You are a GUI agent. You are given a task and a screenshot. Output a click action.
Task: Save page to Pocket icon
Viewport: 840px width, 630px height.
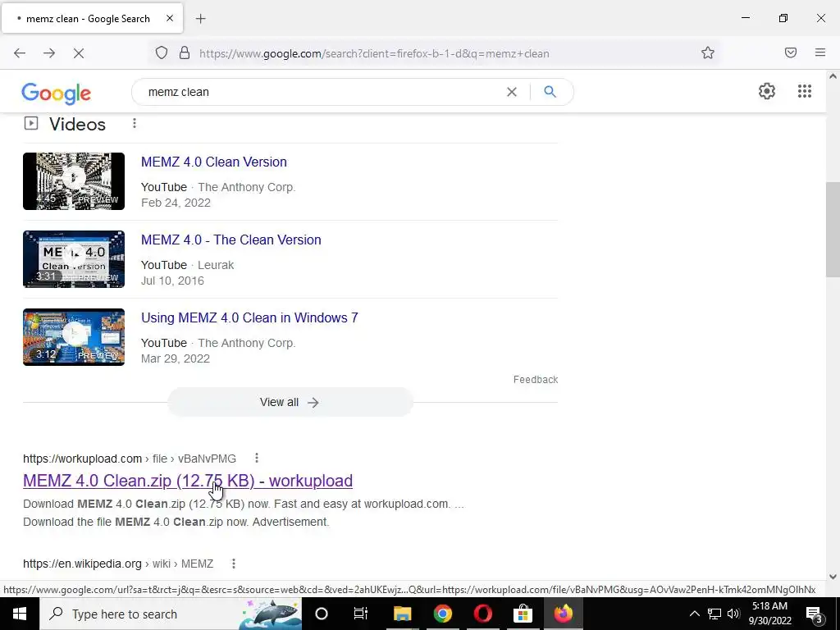point(791,52)
